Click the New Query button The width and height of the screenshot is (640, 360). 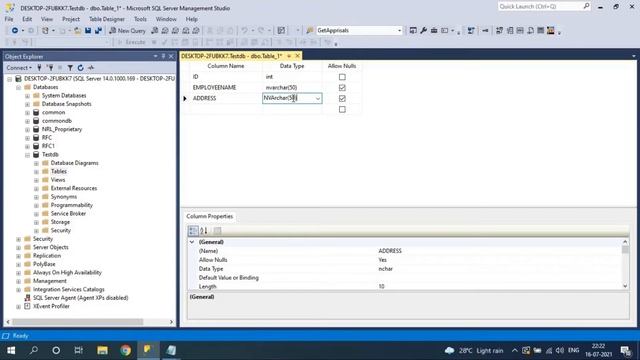tap(127, 31)
